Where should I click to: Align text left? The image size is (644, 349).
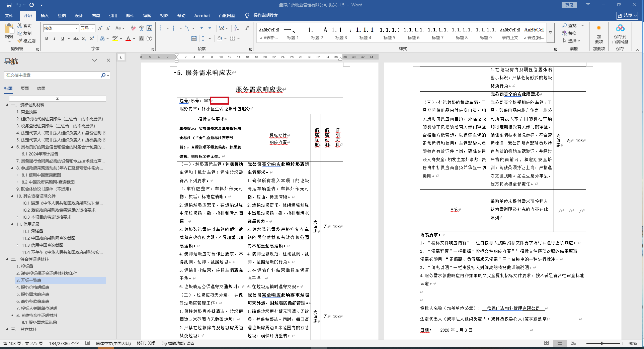[x=162, y=39]
